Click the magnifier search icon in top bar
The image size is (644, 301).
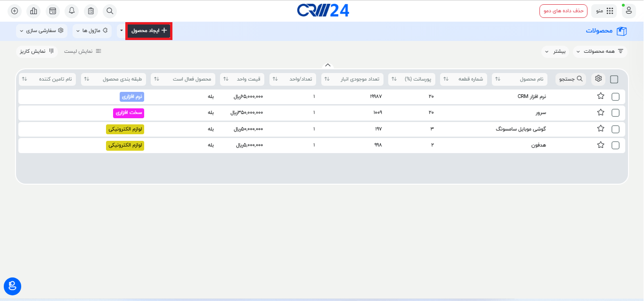(x=110, y=10)
